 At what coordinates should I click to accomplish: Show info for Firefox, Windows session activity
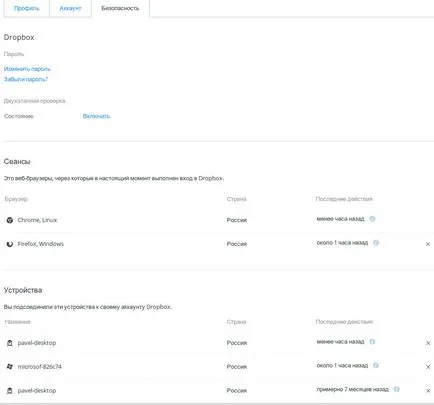[376, 243]
